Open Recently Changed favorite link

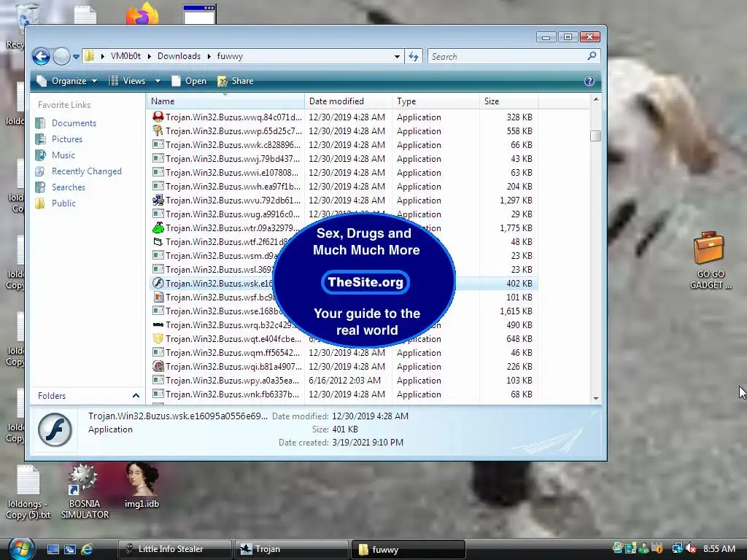click(86, 171)
